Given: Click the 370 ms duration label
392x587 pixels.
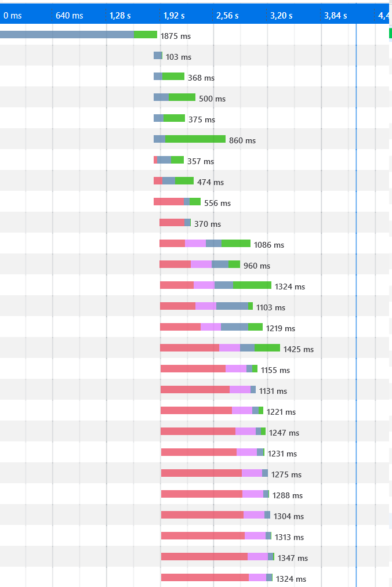Looking at the screenshot, I should (208, 224).
